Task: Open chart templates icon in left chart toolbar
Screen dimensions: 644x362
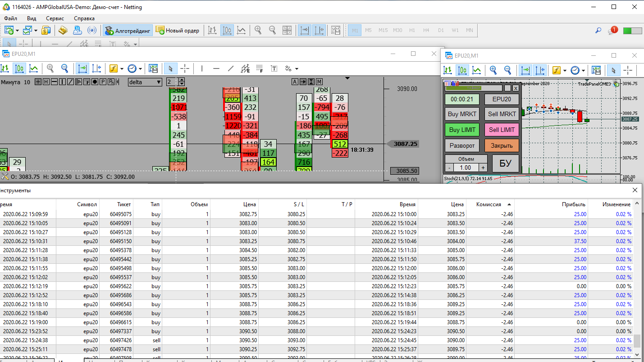Action: coord(153,69)
